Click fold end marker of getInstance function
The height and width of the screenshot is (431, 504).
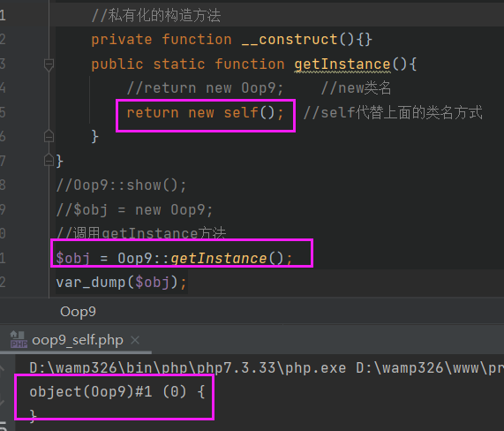49,136
